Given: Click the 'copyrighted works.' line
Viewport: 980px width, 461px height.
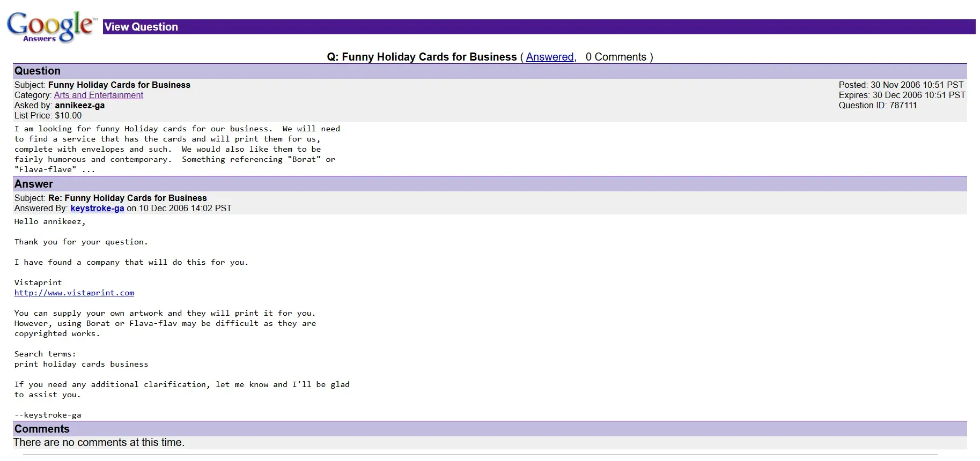Looking at the screenshot, I should [x=57, y=333].
